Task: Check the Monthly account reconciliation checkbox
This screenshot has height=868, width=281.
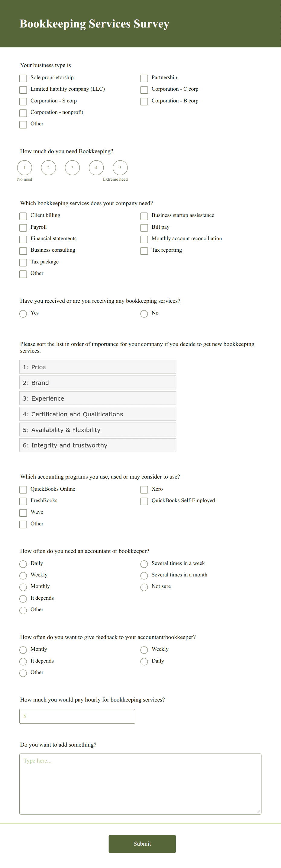Action: coord(144,239)
